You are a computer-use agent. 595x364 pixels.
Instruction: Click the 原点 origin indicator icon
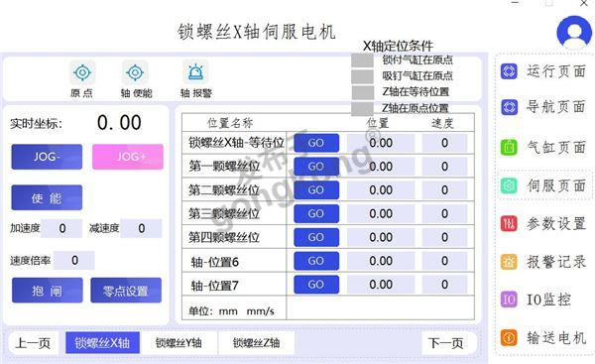pyautogui.click(x=82, y=72)
